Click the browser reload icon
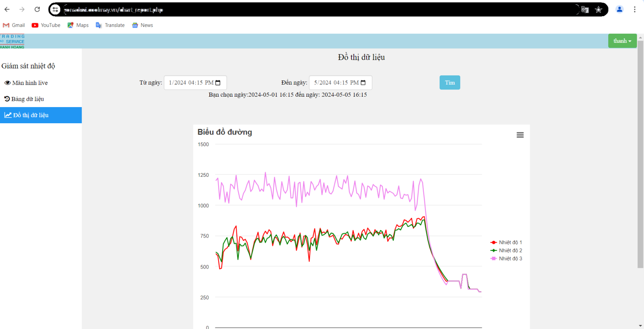 [x=37, y=9]
